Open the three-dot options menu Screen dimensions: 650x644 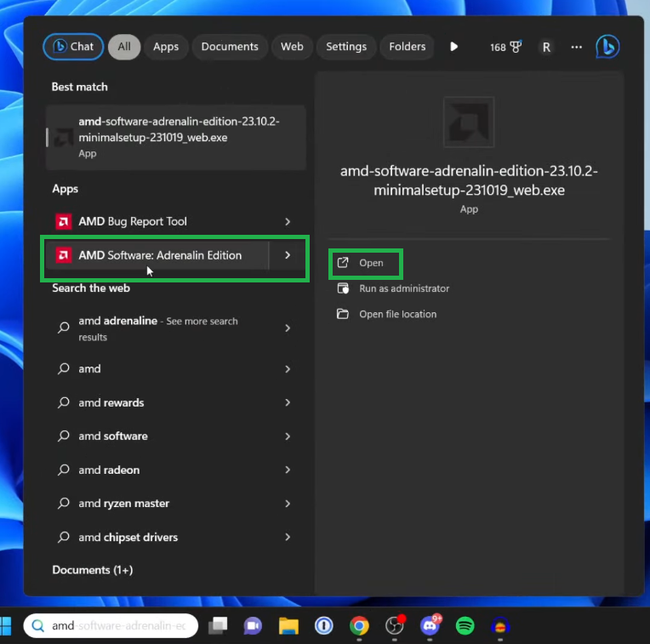[x=576, y=48]
